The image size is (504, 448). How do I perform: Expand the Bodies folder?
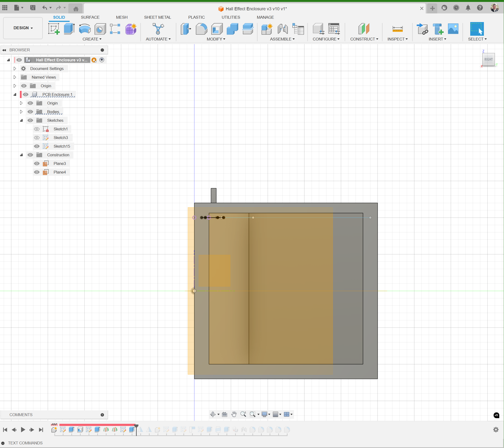(21, 111)
